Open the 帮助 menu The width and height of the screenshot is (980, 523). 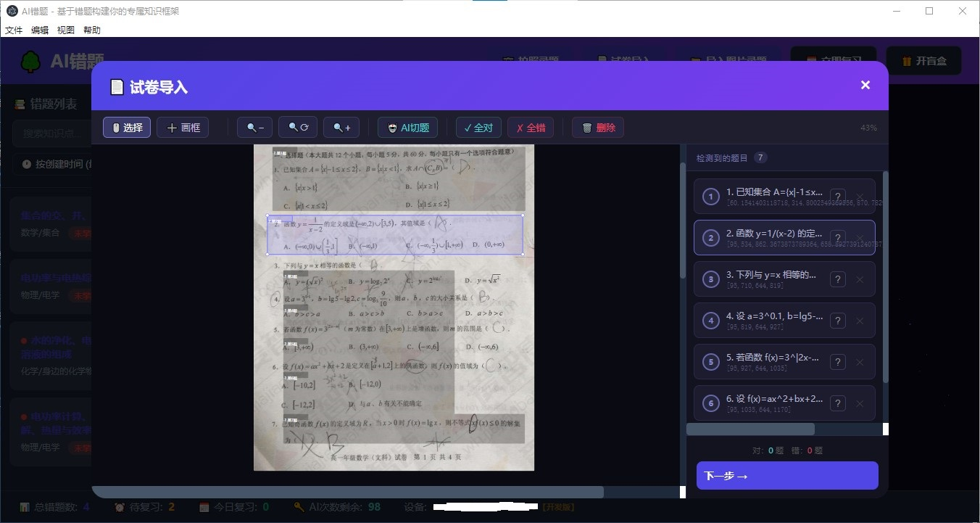point(92,30)
